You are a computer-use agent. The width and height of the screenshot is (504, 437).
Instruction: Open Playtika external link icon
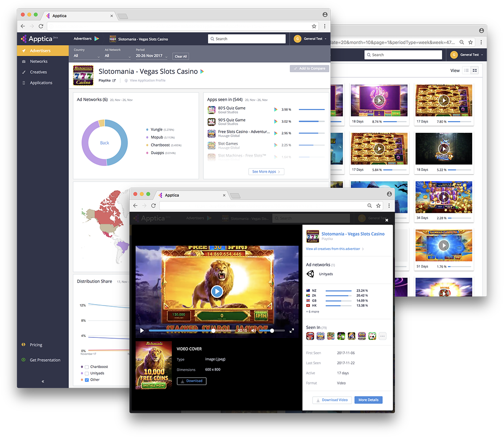click(114, 81)
